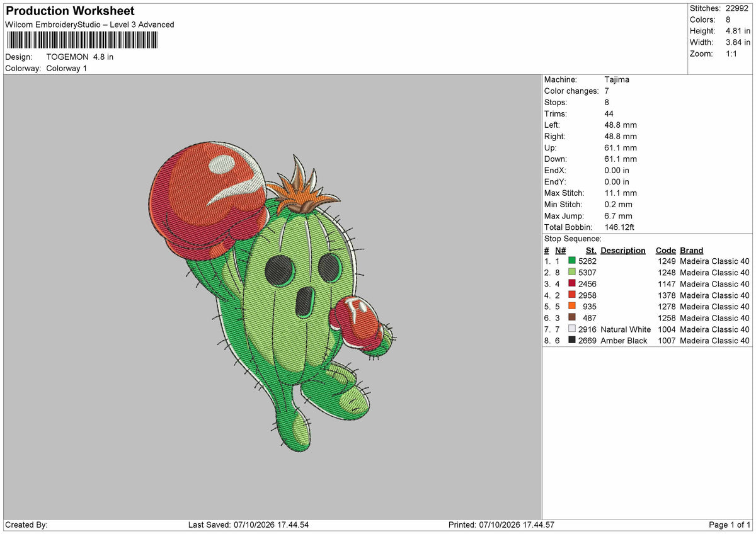Click the 'Natural White' description
Image resolution: width=756 pixels, height=534 pixels.
pyautogui.click(x=626, y=329)
